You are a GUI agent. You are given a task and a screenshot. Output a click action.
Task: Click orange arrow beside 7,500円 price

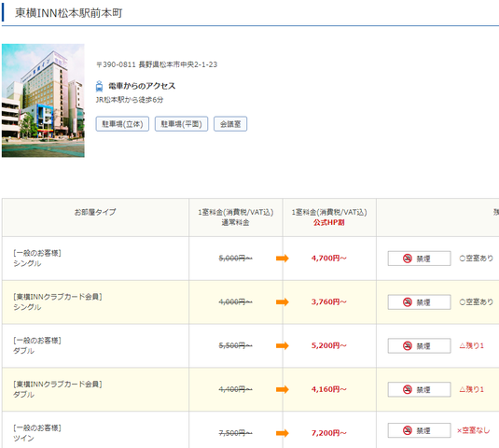coord(283,433)
